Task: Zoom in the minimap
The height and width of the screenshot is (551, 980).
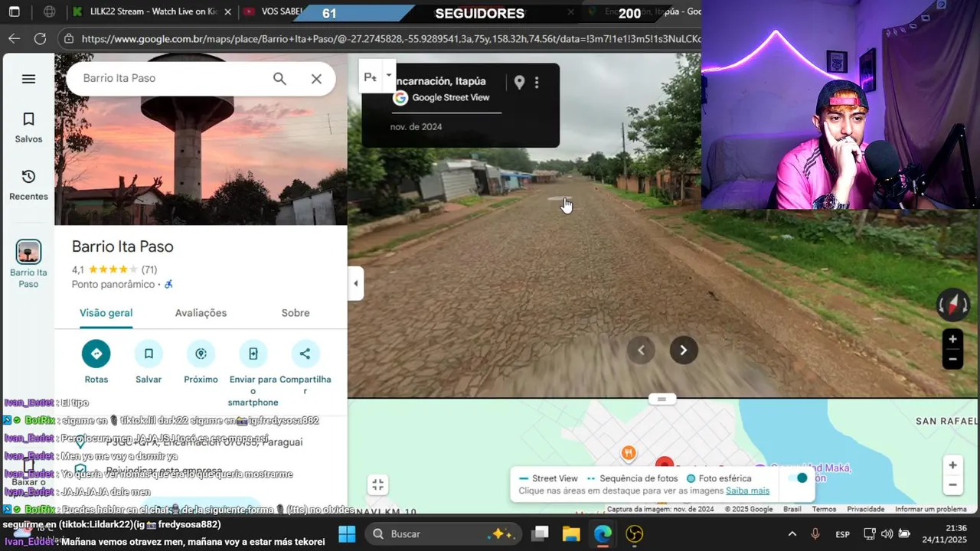Action: (952, 465)
